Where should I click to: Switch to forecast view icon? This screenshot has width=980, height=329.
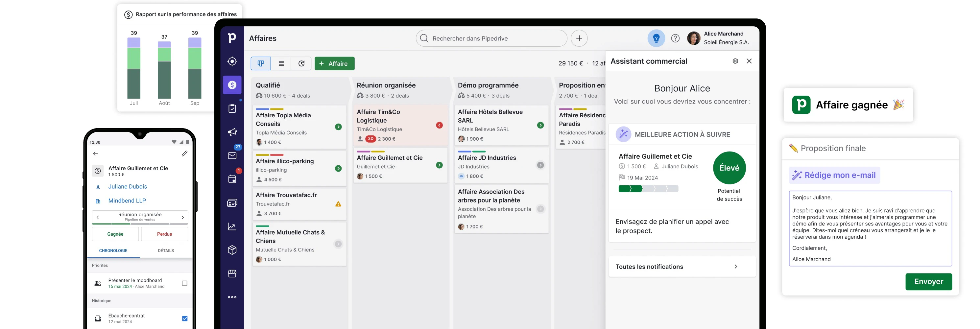click(x=301, y=63)
